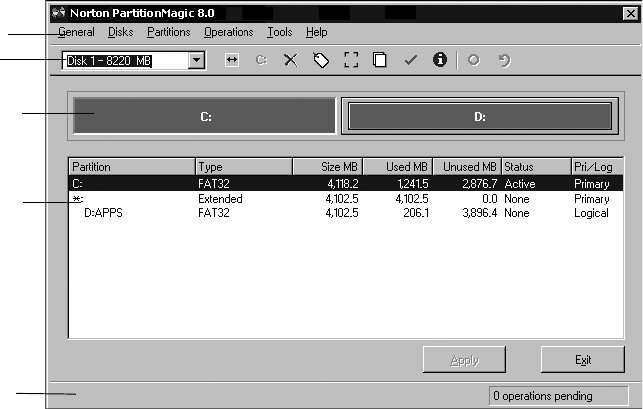Click the partition Info icon
This screenshot has width=643, height=409.
440,60
